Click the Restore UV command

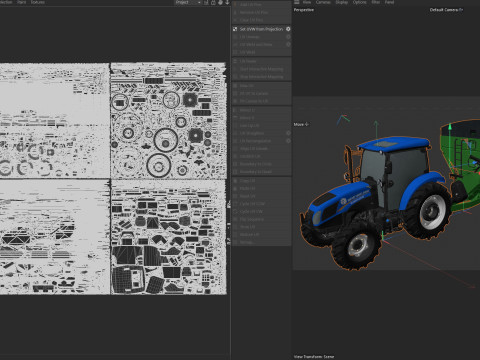click(262, 234)
